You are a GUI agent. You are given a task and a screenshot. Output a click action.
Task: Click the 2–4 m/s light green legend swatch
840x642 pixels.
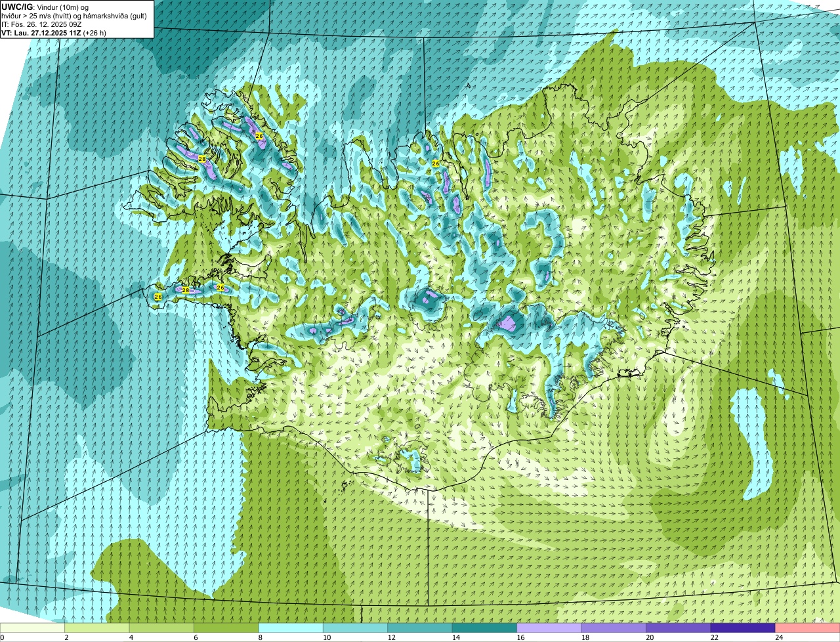[x=98, y=628]
